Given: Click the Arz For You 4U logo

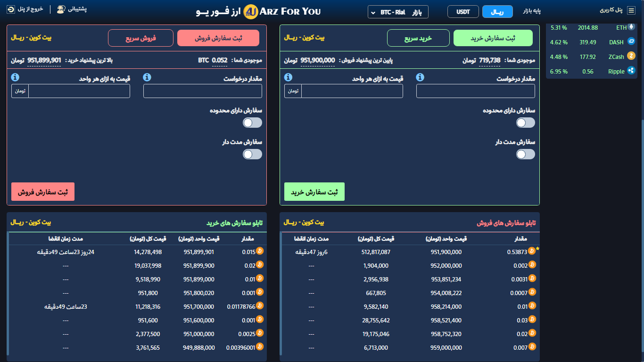Looking at the screenshot, I should coord(251,12).
